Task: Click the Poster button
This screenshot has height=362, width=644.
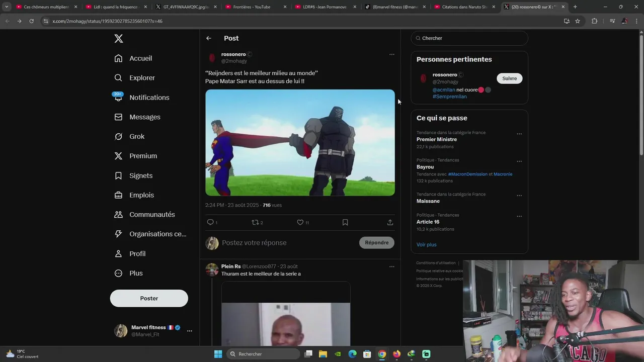Action: pyautogui.click(x=149, y=298)
